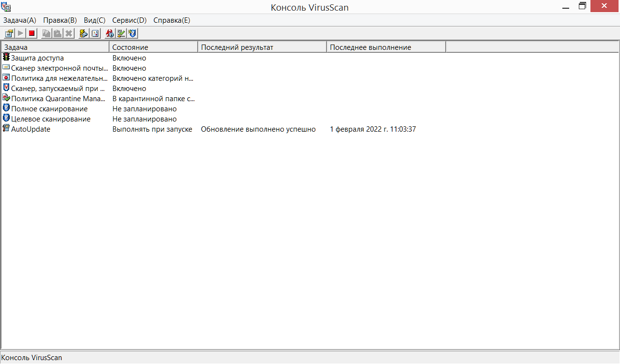Image resolution: width=620 pixels, height=364 pixels.
Task: Click the unwanted programs policy icon
Action: (x=6, y=78)
